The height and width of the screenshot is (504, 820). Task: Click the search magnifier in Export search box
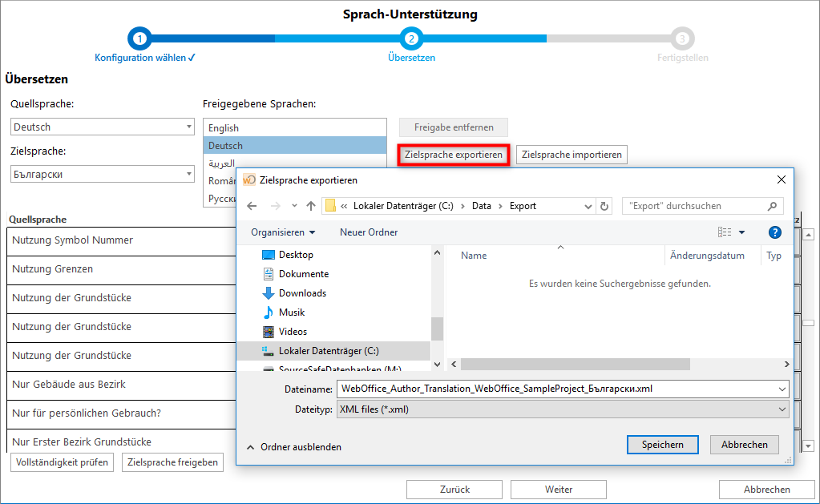tap(773, 206)
